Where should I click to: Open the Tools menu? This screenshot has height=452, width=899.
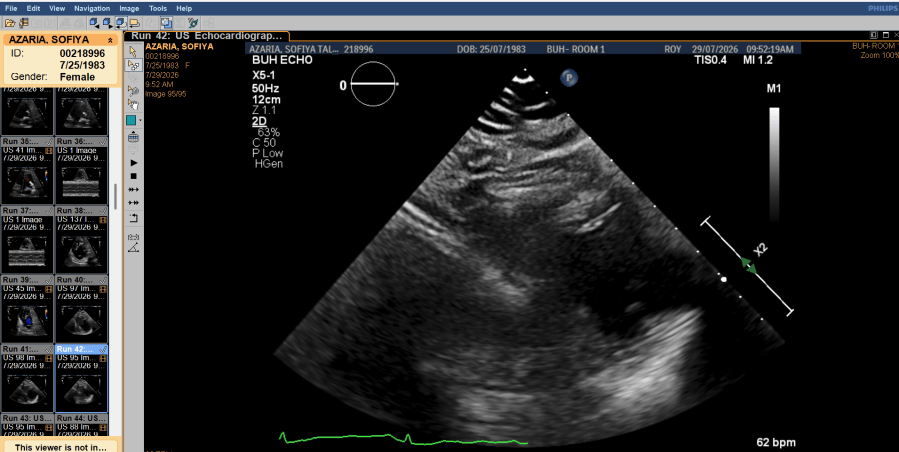coord(158,9)
